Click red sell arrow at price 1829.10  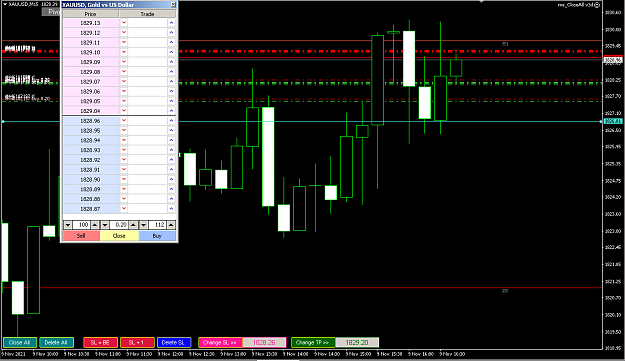tap(124, 52)
